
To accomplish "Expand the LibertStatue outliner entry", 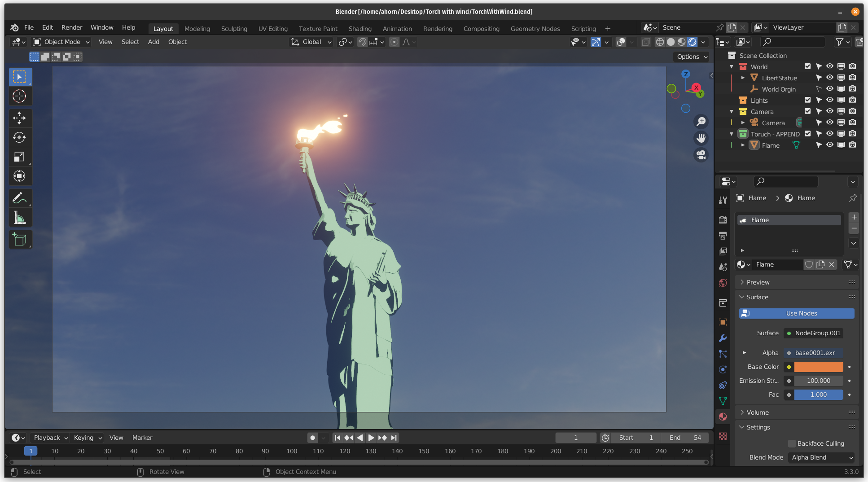I will [x=743, y=78].
